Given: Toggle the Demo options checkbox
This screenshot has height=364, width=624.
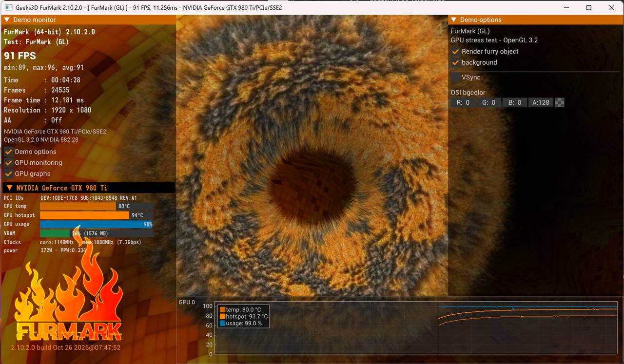Looking at the screenshot, I should (x=8, y=152).
